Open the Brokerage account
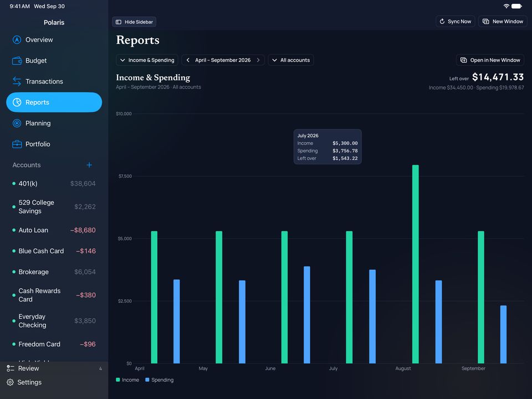Viewport: 532px width, 399px height. (x=54, y=272)
